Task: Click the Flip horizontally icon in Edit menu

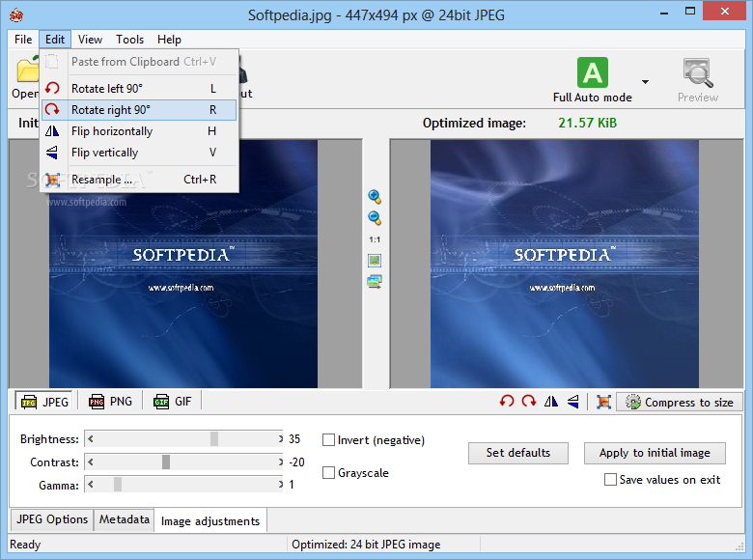Action: pos(52,131)
